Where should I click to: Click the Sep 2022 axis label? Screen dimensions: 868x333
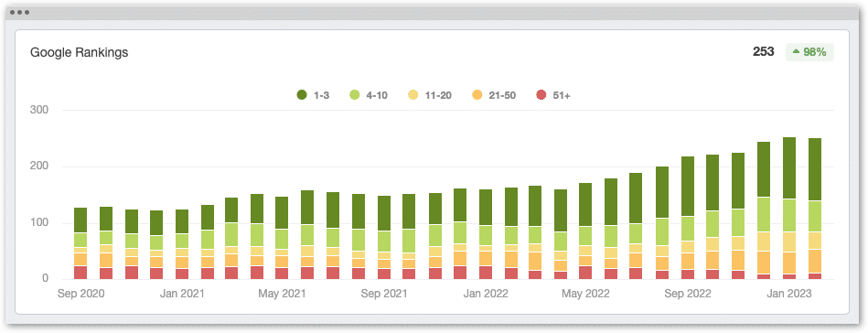688,294
